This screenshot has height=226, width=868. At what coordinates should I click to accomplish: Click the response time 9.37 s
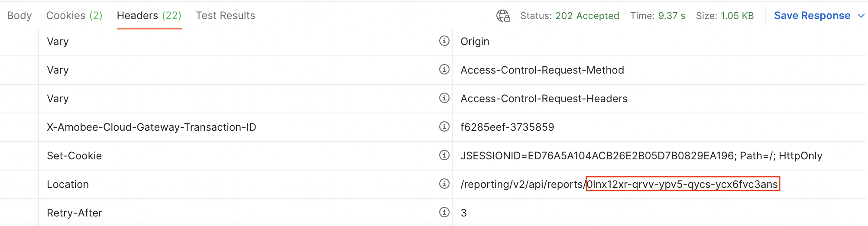(671, 16)
